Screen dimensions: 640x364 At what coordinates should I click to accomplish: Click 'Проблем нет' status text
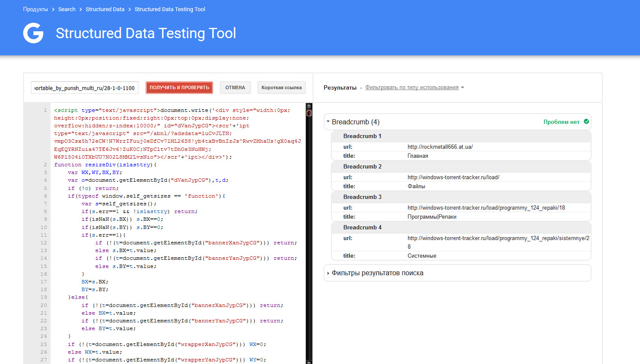(x=562, y=122)
